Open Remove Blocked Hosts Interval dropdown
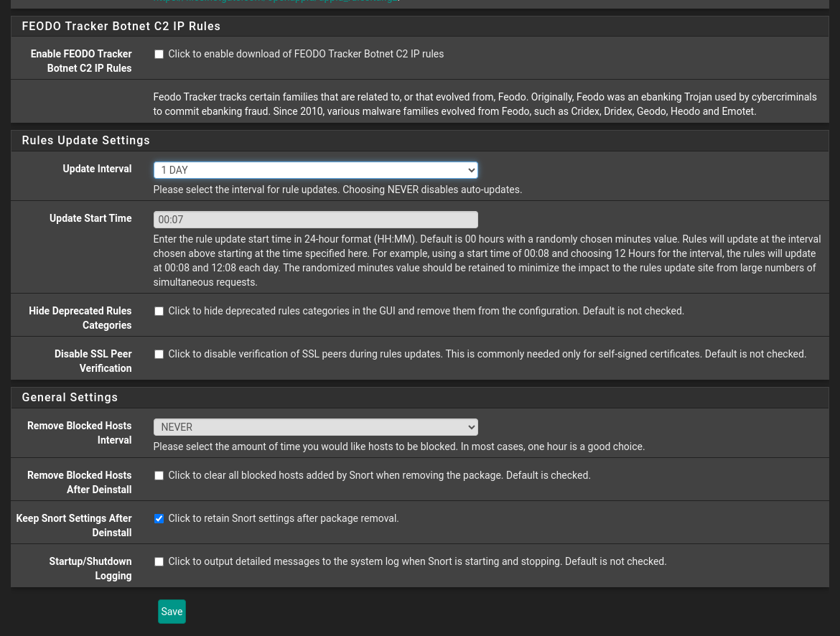The width and height of the screenshot is (840, 636). point(315,427)
